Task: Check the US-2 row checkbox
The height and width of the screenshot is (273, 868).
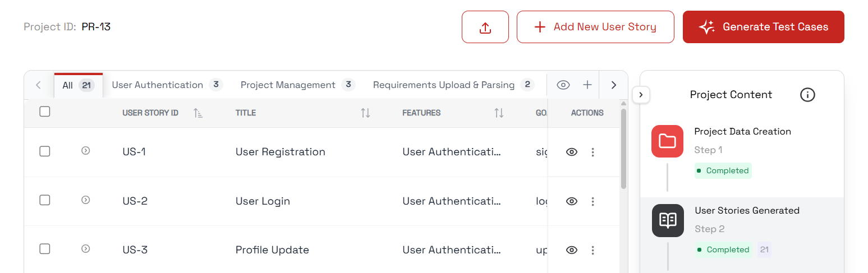Action: coord(45,200)
